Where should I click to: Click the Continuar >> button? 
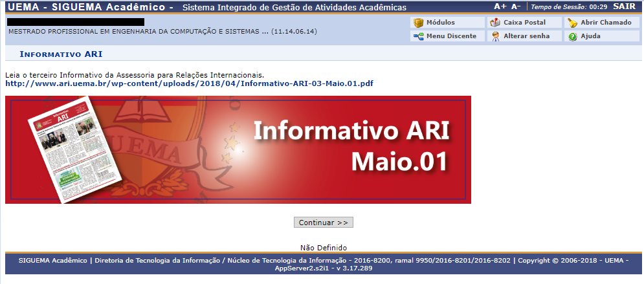click(323, 223)
